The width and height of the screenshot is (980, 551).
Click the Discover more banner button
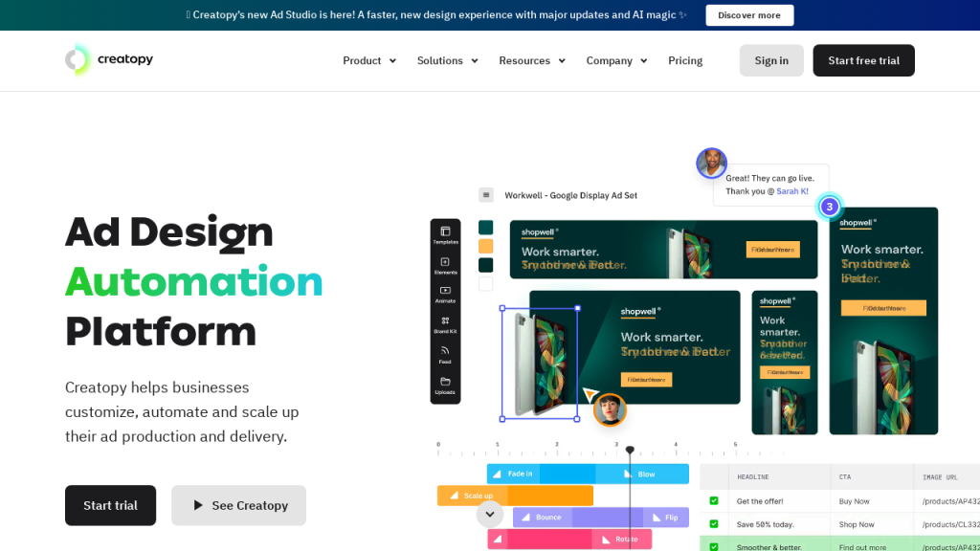pos(749,15)
